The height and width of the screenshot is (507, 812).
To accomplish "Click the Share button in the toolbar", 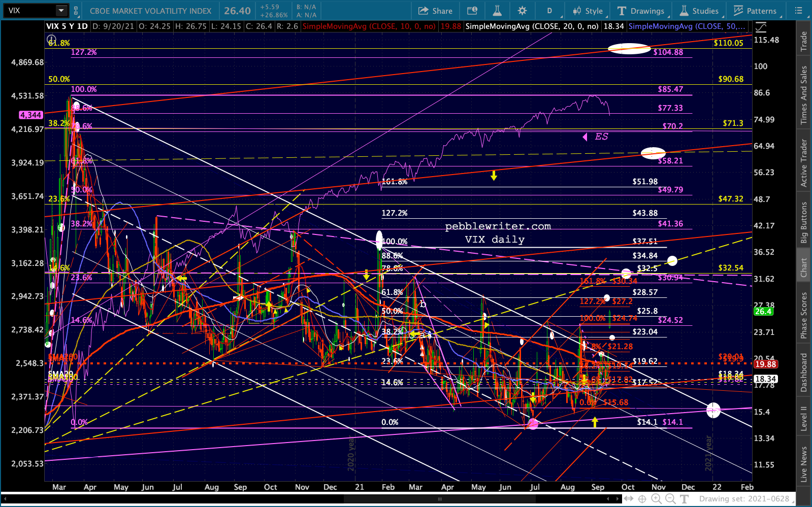I will coord(435,11).
